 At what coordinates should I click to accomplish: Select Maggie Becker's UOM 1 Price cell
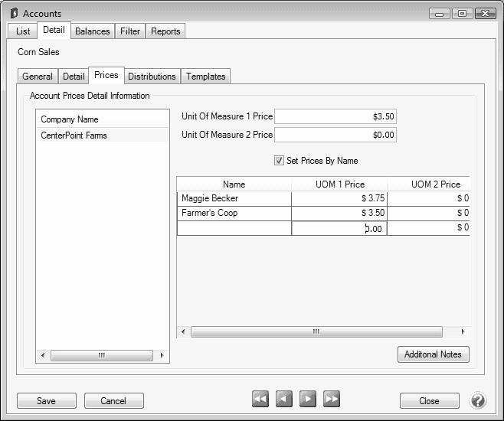pos(339,198)
